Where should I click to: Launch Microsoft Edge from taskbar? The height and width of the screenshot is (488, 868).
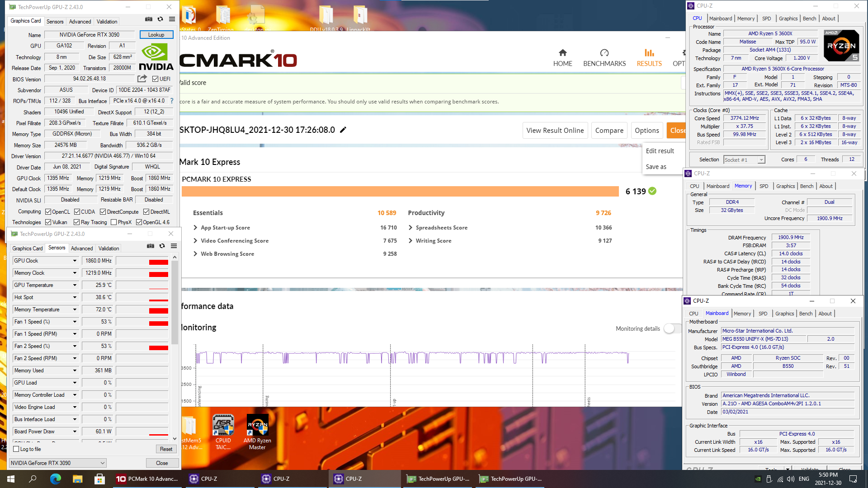pos(55,479)
